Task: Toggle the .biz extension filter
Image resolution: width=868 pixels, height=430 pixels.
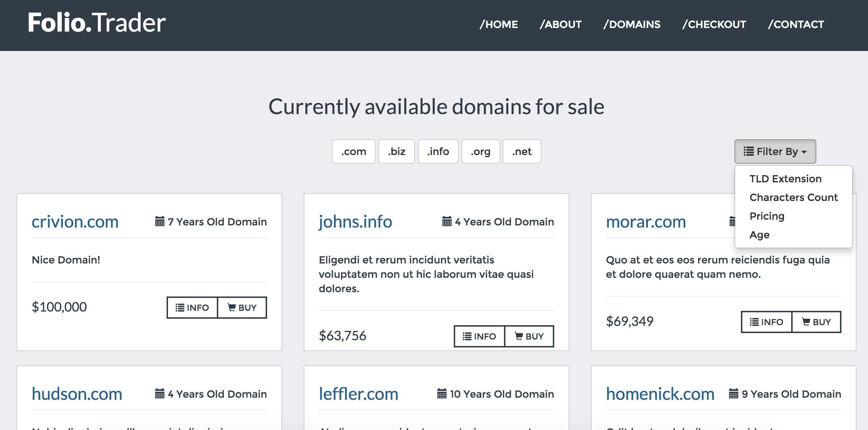Action: (397, 151)
